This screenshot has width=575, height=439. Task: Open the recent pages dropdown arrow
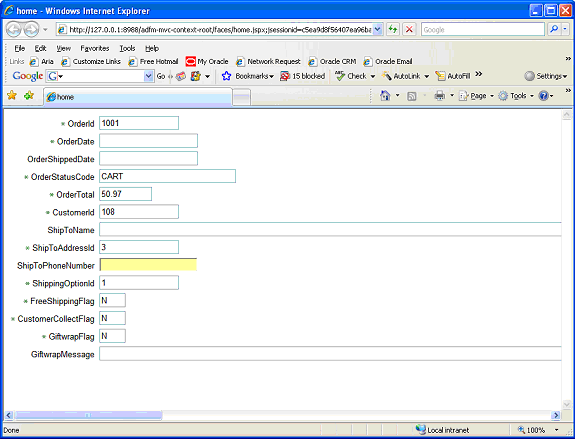[x=45, y=29]
